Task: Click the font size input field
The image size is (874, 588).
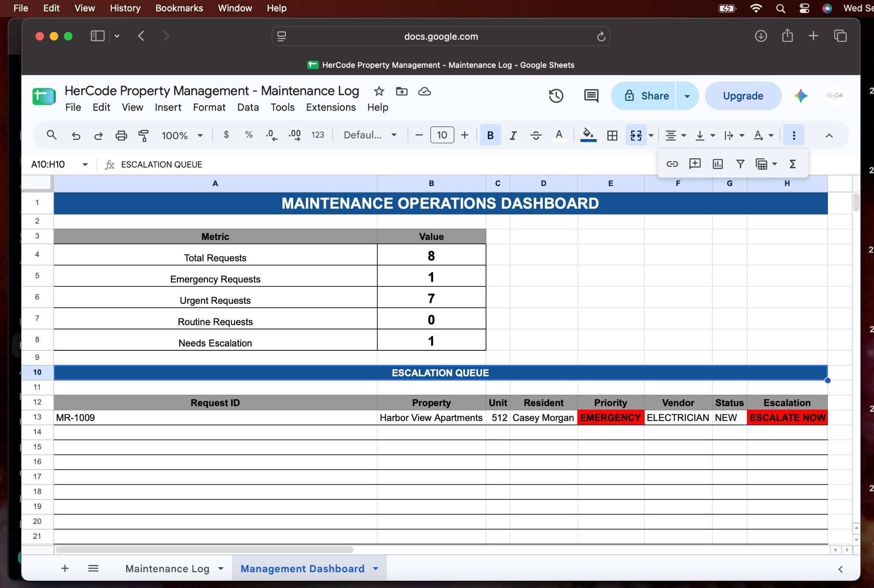Action: (x=442, y=135)
